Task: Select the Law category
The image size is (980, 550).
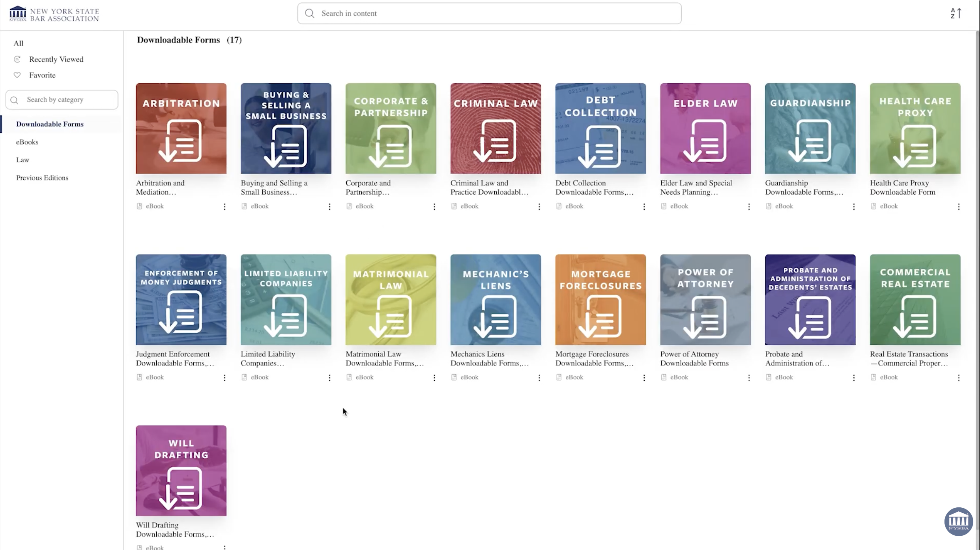Action: pyautogui.click(x=22, y=160)
